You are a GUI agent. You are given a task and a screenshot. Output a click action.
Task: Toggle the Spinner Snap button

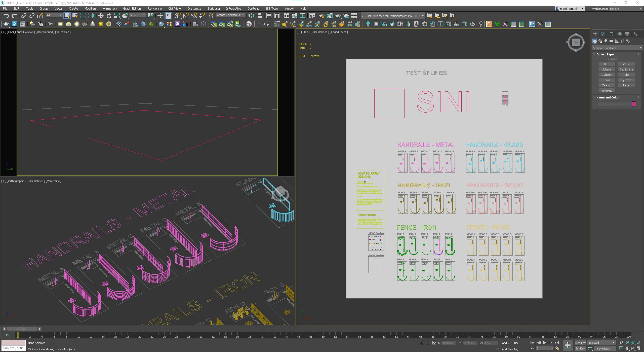click(202, 16)
